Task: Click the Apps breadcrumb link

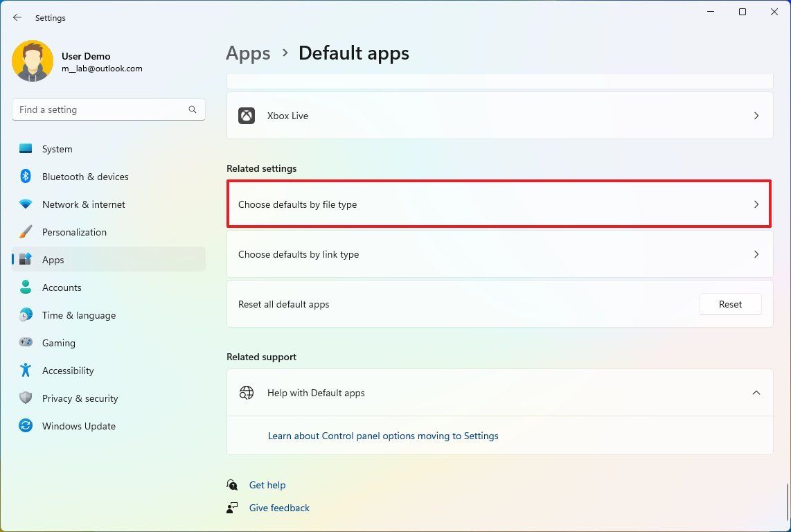Action: pos(248,53)
